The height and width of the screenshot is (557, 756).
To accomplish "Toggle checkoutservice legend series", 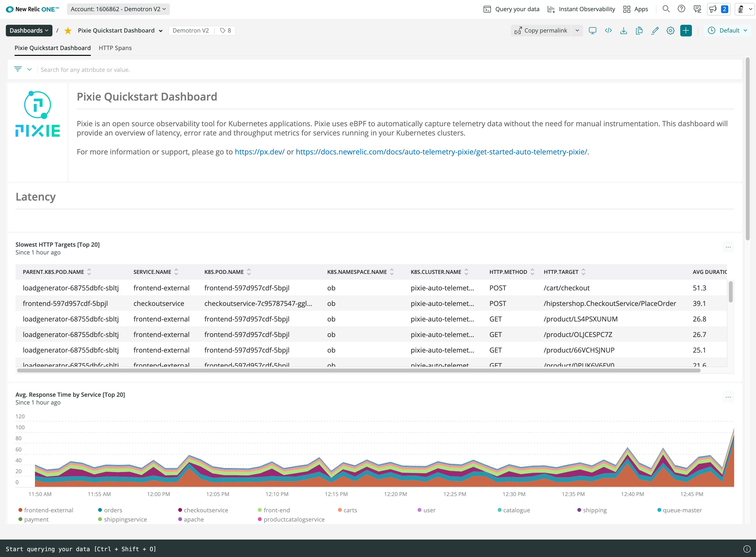I will [x=206, y=510].
